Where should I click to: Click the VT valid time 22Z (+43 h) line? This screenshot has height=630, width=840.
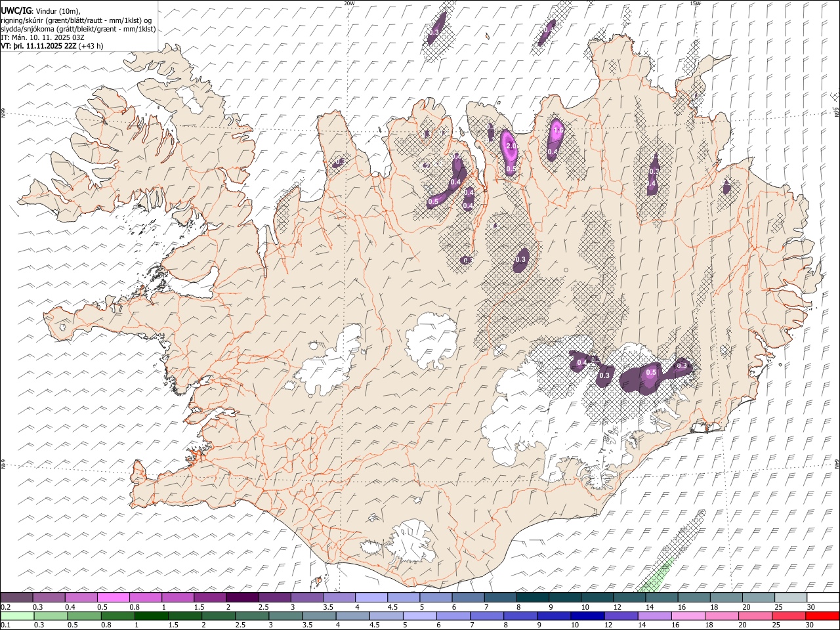tap(52, 47)
